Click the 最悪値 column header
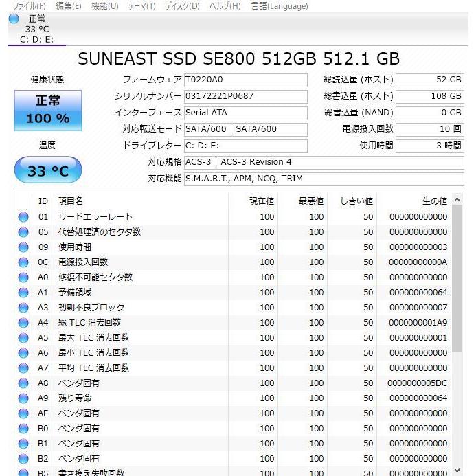The height and width of the screenshot is (476, 476). pyautogui.click(x=303, y=201)
